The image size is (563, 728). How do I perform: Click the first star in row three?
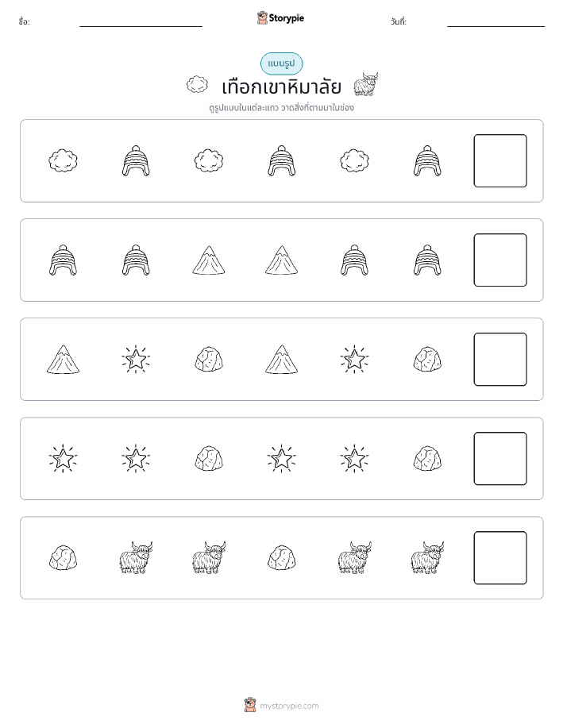136,360
